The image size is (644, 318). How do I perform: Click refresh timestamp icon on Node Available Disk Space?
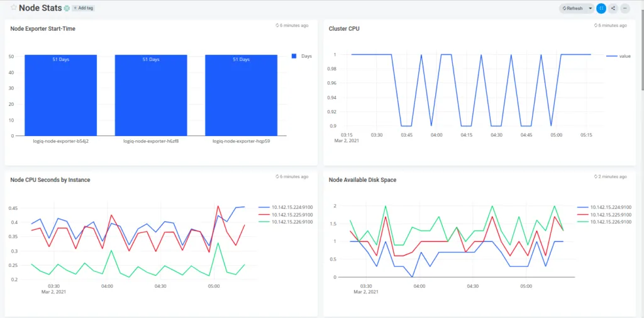[596, 177]
